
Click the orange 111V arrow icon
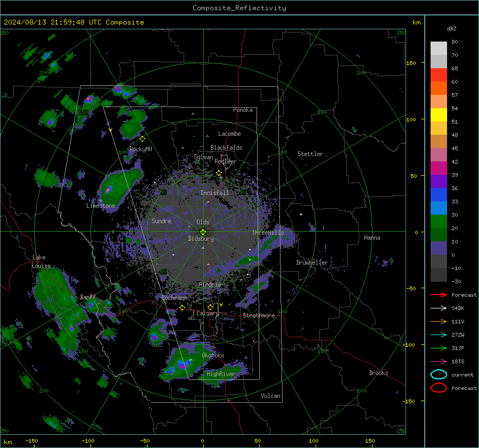tap(439, 321)
